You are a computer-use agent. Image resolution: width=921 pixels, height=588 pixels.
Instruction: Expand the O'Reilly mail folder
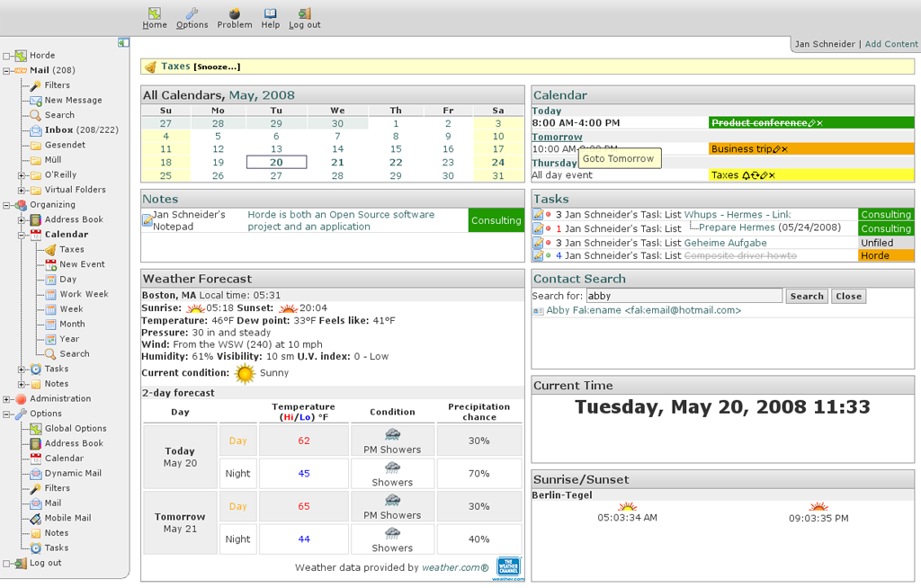22,175
